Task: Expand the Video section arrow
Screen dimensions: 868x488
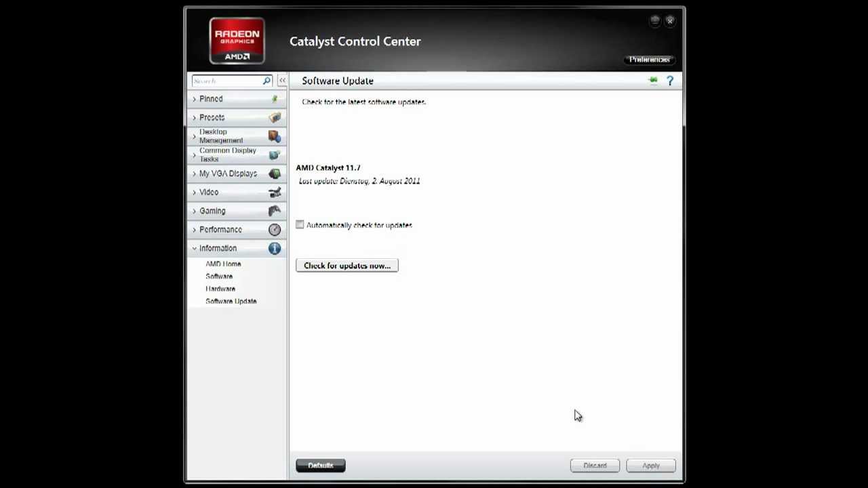Action: tap(194, 192)
